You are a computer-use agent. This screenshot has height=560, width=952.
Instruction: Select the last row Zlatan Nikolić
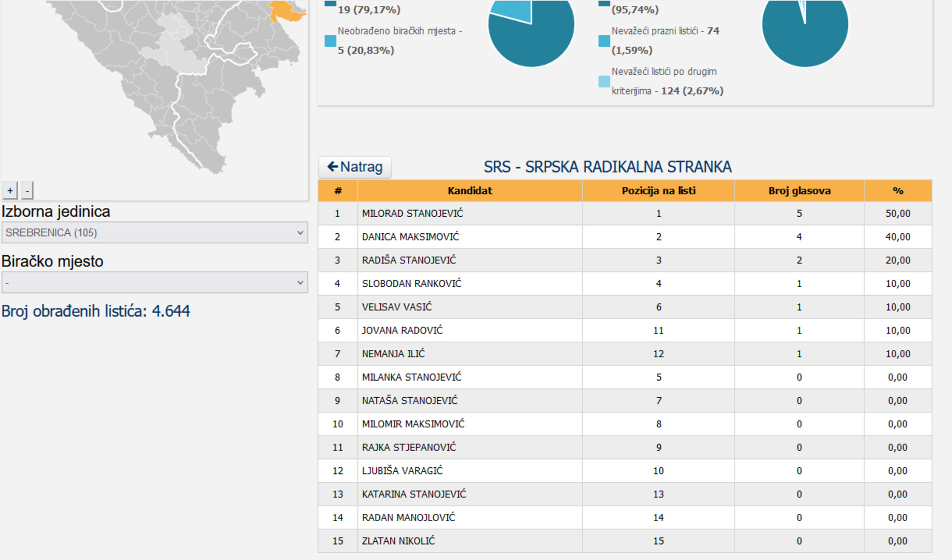pos(398,541)
